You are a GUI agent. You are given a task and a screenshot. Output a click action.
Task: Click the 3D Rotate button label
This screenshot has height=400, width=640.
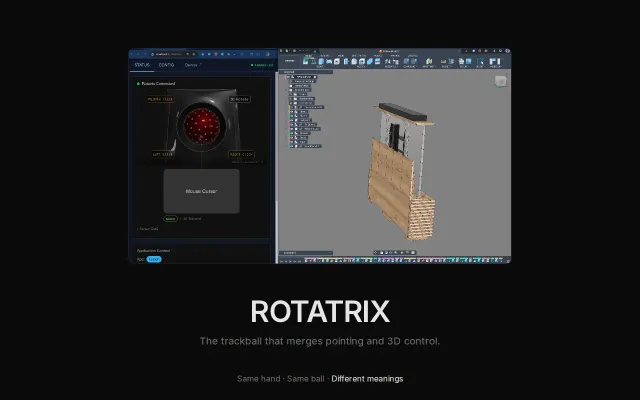240,99
